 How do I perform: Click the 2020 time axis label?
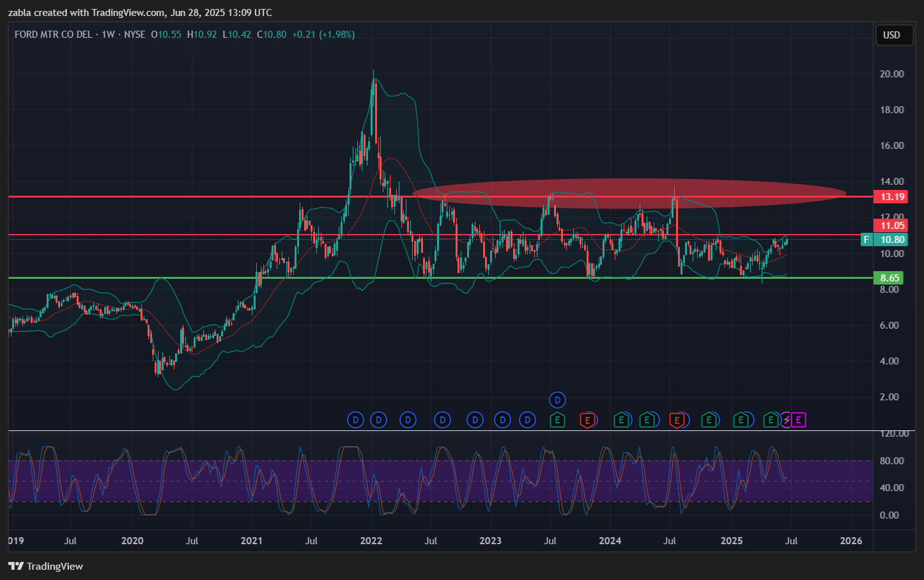(x=132, y=541)
